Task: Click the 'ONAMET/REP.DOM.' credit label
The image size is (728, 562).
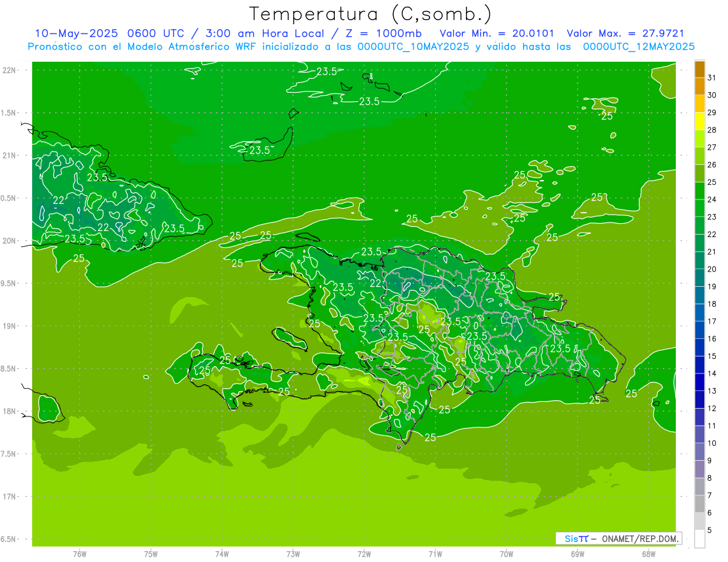Action: [x=639, y=538]
